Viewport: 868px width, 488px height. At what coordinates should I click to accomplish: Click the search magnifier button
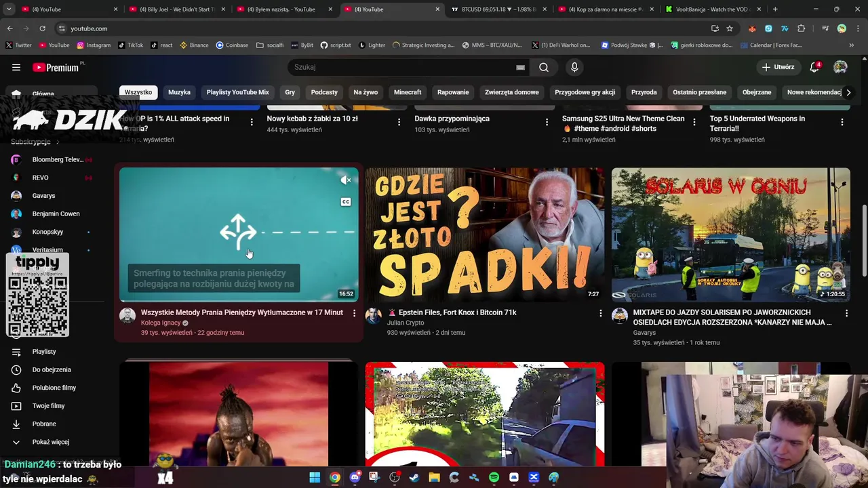(544, 67)
